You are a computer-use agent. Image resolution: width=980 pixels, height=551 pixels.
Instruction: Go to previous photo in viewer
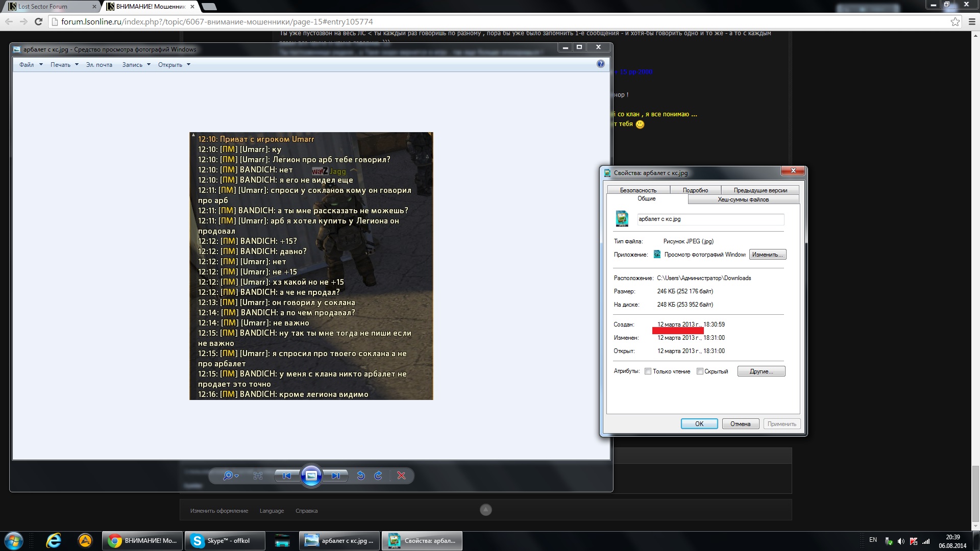click(287, 475)
